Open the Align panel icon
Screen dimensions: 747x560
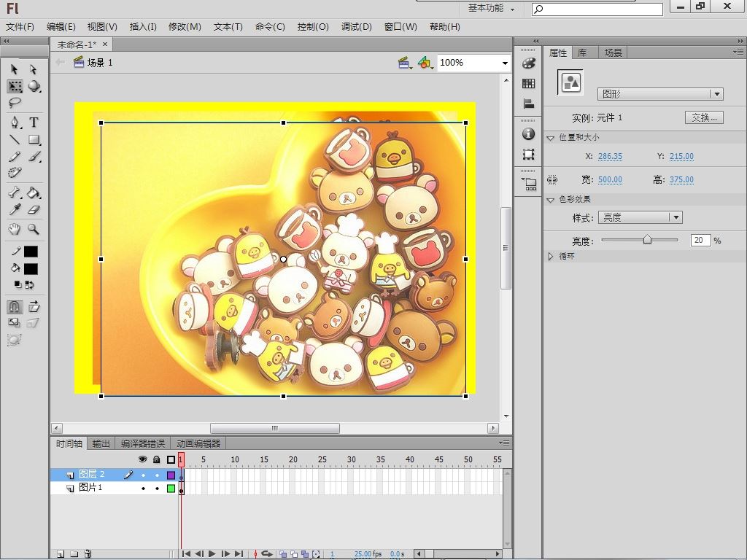(528, 104)
